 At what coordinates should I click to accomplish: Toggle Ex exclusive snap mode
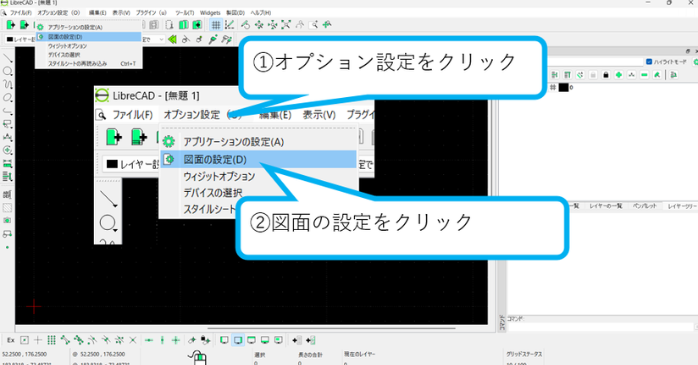[11, 340]
